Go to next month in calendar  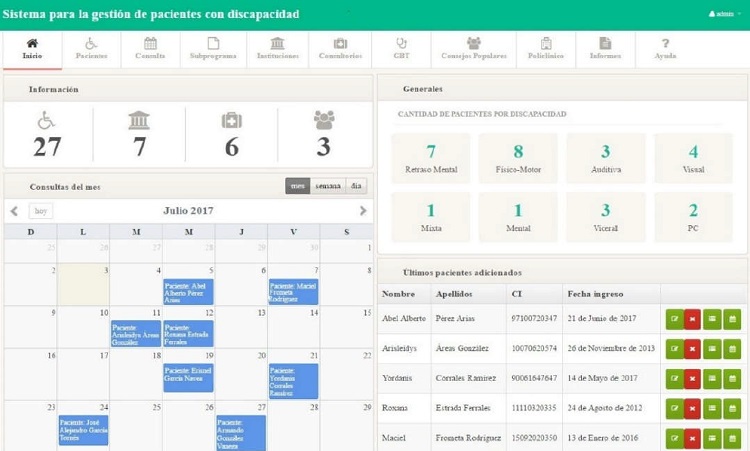[x=363, y=211]
